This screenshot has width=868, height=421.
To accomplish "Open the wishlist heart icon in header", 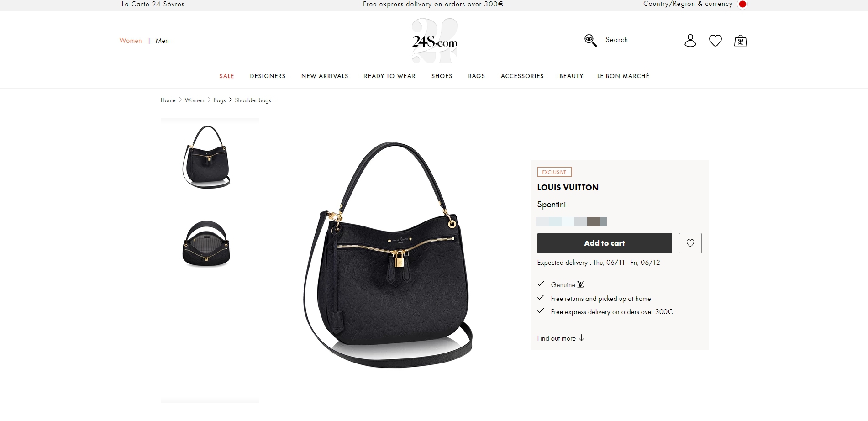I will coord(715,41).
